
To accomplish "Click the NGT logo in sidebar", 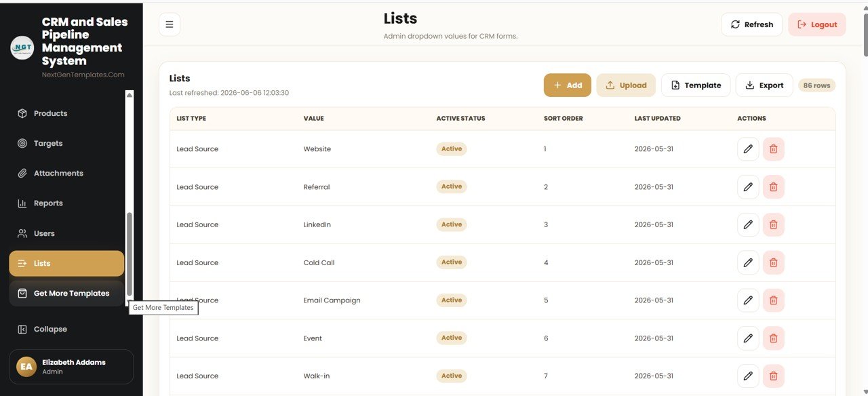I will point(22,48).
